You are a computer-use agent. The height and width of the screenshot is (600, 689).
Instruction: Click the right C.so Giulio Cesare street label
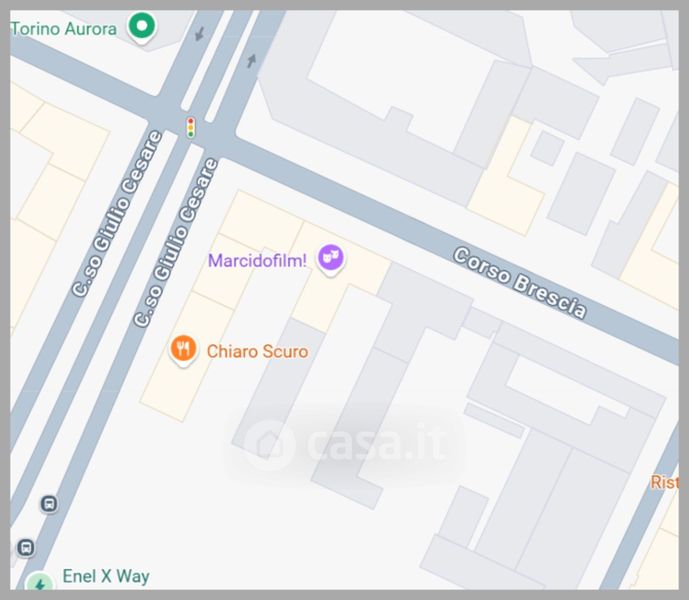pyautogui.click(x=176, y=243)
